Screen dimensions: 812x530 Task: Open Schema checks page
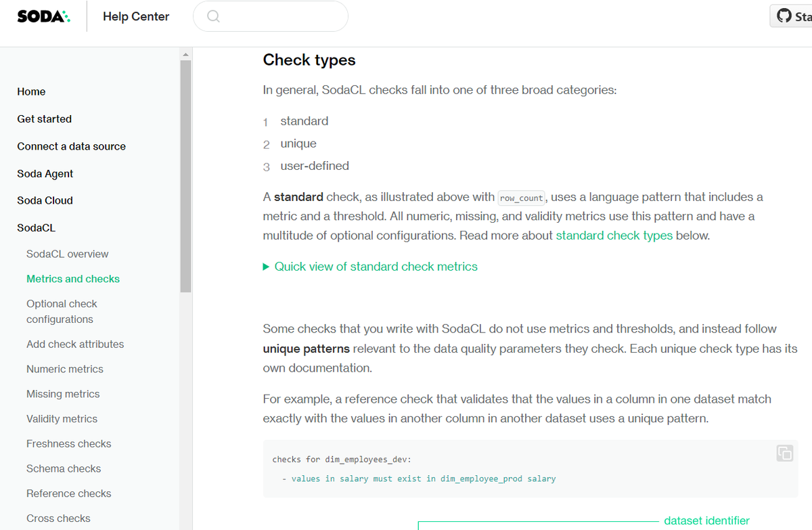64,468
